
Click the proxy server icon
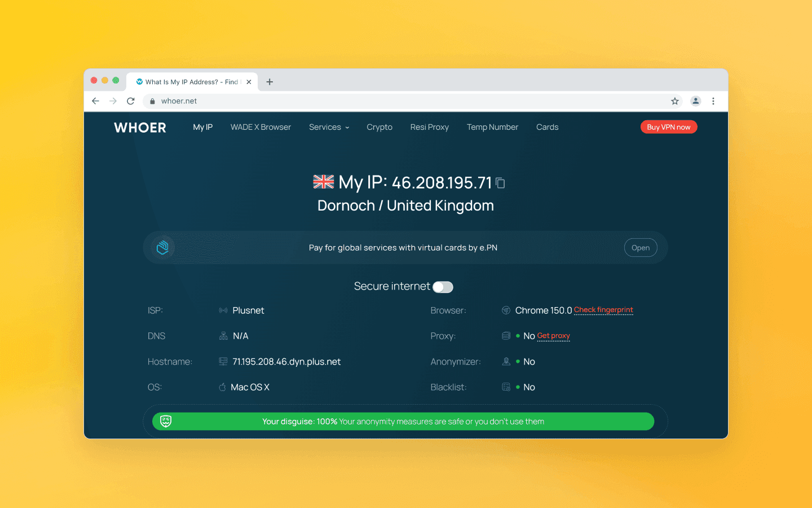(x=506, y=336)
